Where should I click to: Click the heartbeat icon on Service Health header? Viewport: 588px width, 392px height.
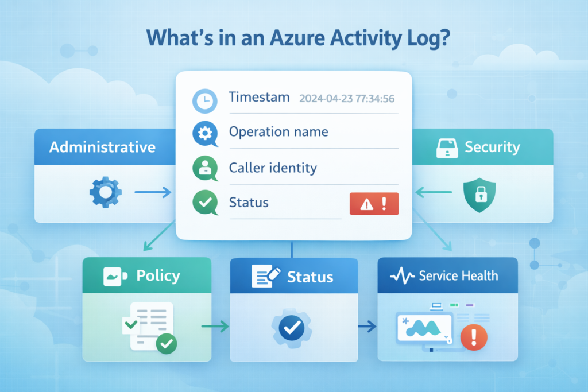401,275
